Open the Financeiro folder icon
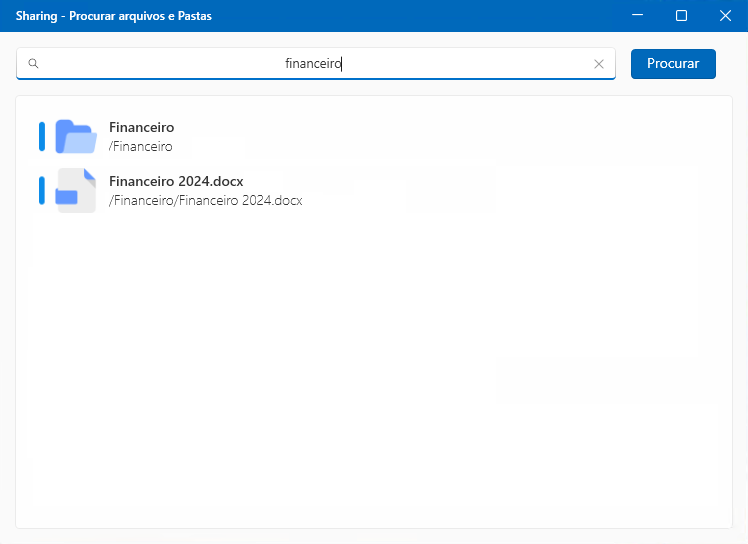 click(x=76, y=136)
